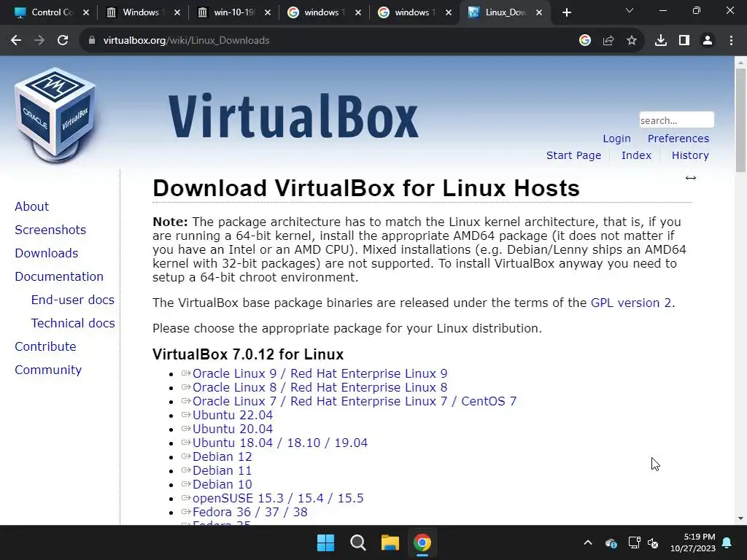Click the Login link
This screenshot has height=560, width=747.
point(616,139)
